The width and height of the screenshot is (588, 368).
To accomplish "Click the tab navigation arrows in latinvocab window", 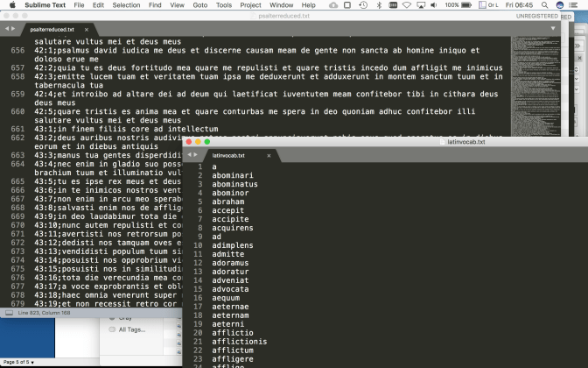I will tap(192, 155).
